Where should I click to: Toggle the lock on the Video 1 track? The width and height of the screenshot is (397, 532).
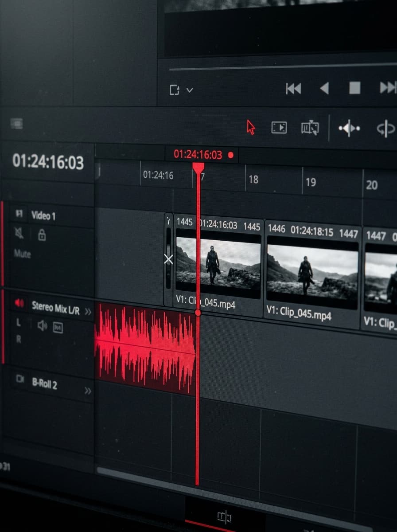pyautogui.click(x=42, y=235)
